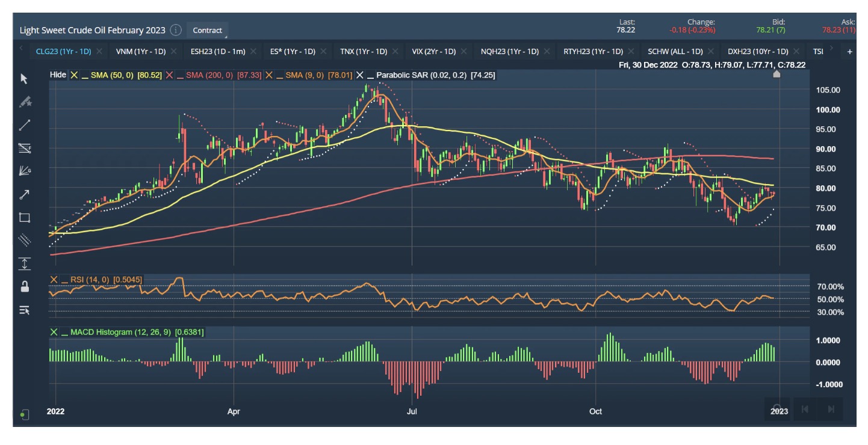The height and width of the screenshot is (445, 868).
Task: Switch to the VIX (2Yr - 1D) tab
Action: click(433, 52)
